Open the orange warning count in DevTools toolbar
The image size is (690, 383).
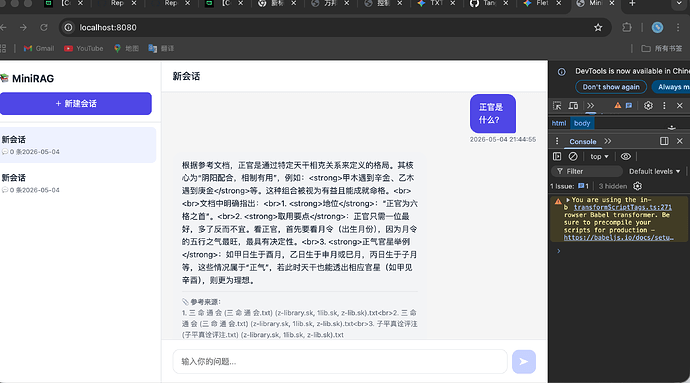pos(618,106)
